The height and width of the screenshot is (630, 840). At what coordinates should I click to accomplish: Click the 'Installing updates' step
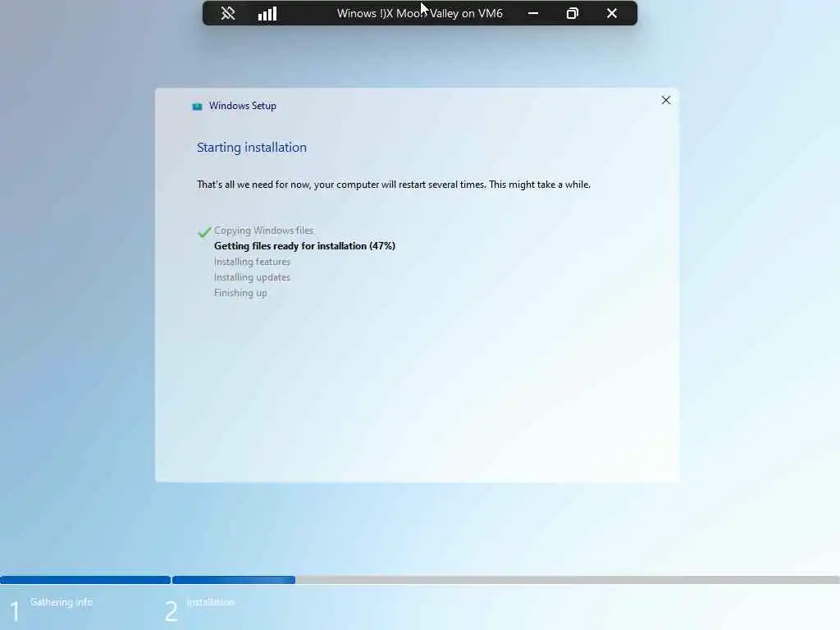click(x=252, y=277)
